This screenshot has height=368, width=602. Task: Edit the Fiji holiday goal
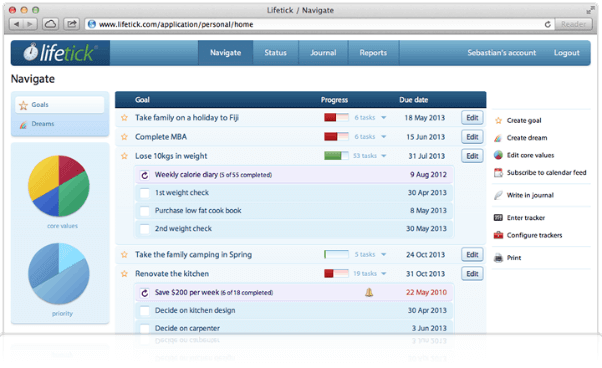coord(472,118)
